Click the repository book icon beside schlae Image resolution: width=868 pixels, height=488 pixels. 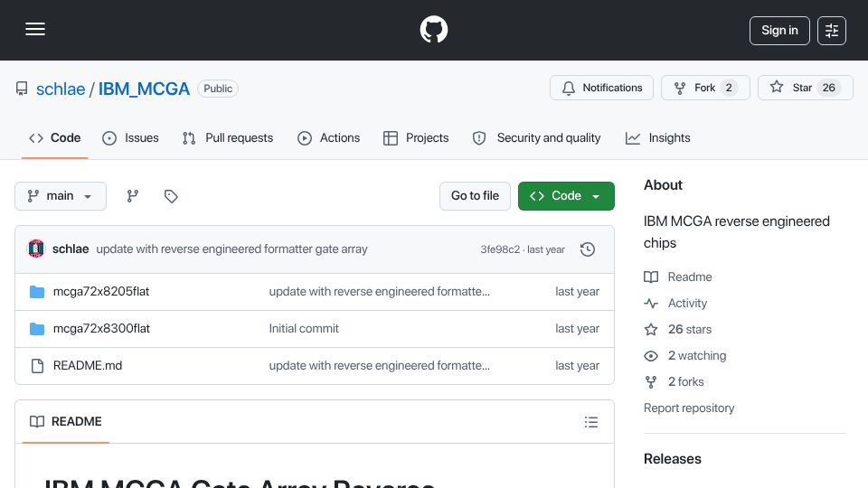point(22,89)
